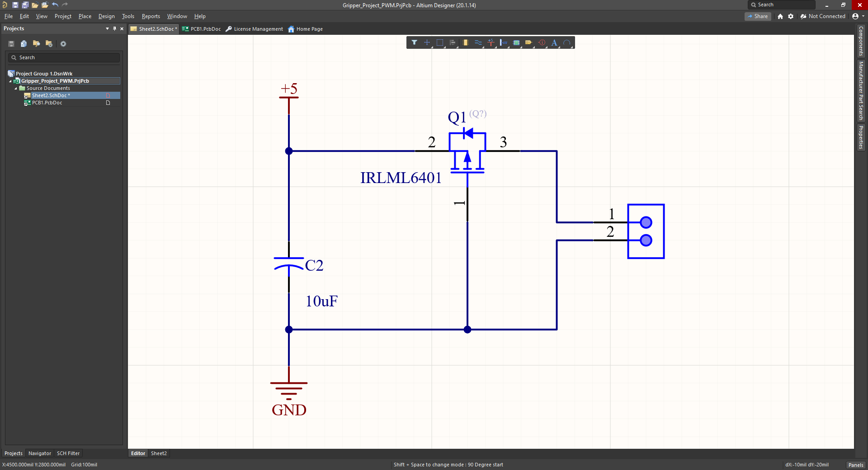The width and height of the screenshot is (868, 470).
Task: Select the move objects crosshair tool
Action: pyautogui.click(x=427, y=42)
